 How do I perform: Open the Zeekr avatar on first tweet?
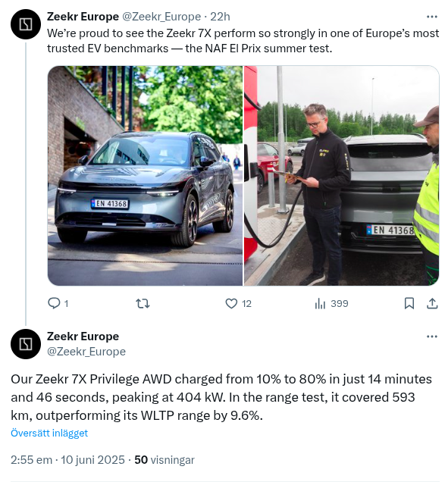pos(26,24)
